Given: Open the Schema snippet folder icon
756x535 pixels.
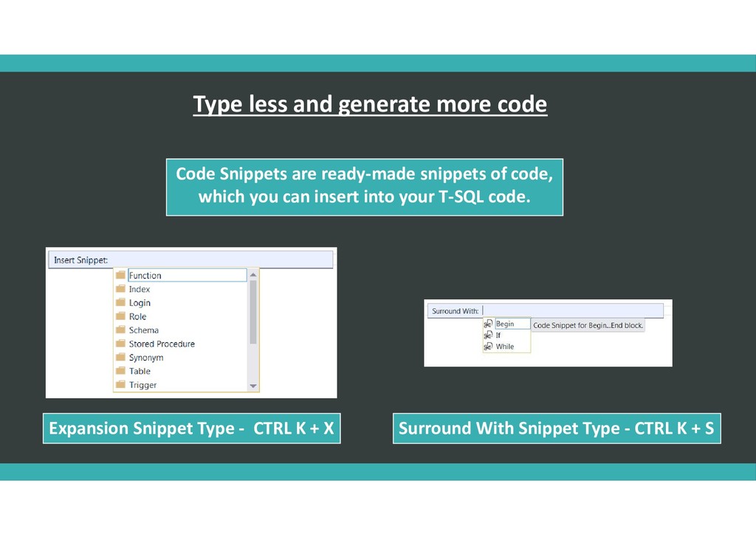Looking at the screenshot, I should [120, 330].
